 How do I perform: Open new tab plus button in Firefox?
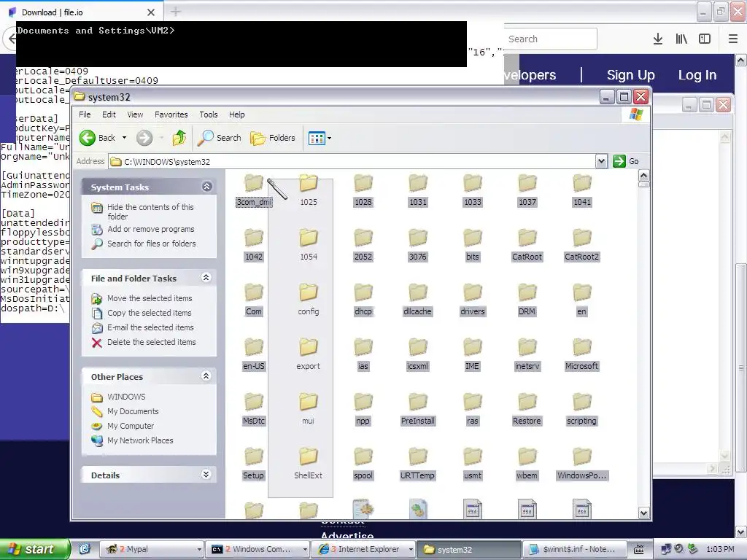(176, 12)
